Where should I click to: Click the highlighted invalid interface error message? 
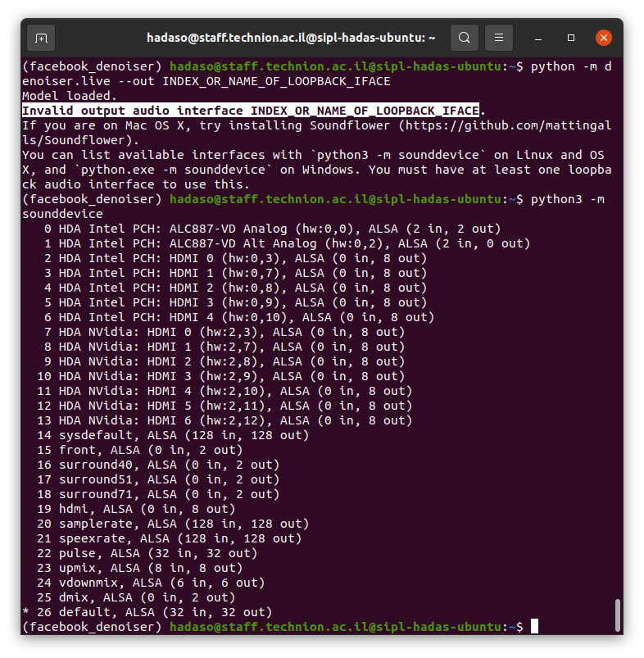point(246,110)
